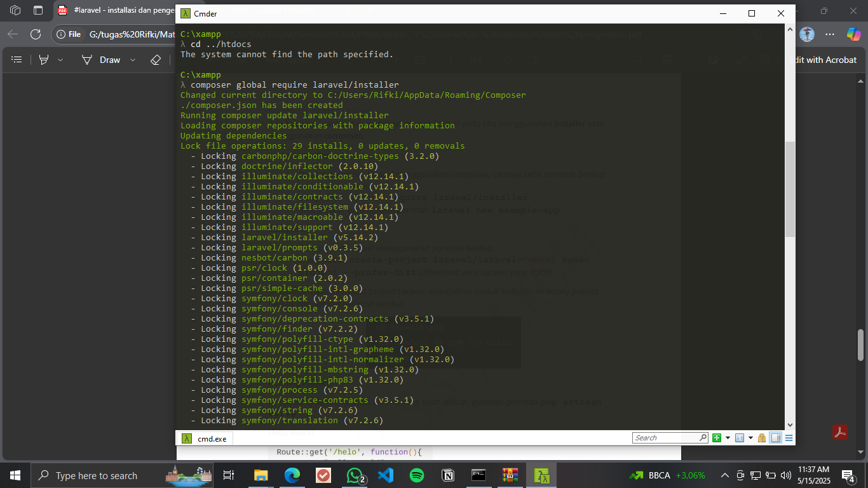Toggle the split view icon in Cmder
Screen dimensions: 868x488
(775, 438)
